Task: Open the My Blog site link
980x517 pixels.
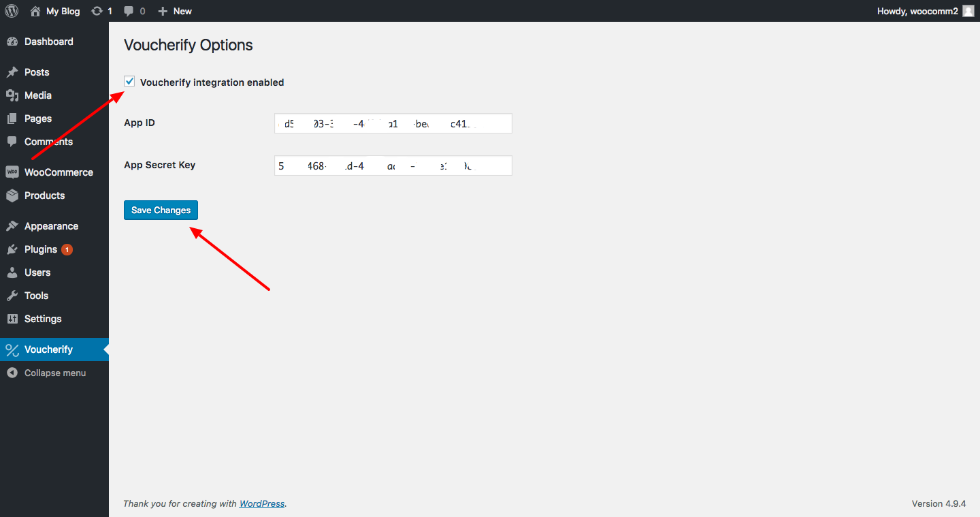Action: coord(63,11)
